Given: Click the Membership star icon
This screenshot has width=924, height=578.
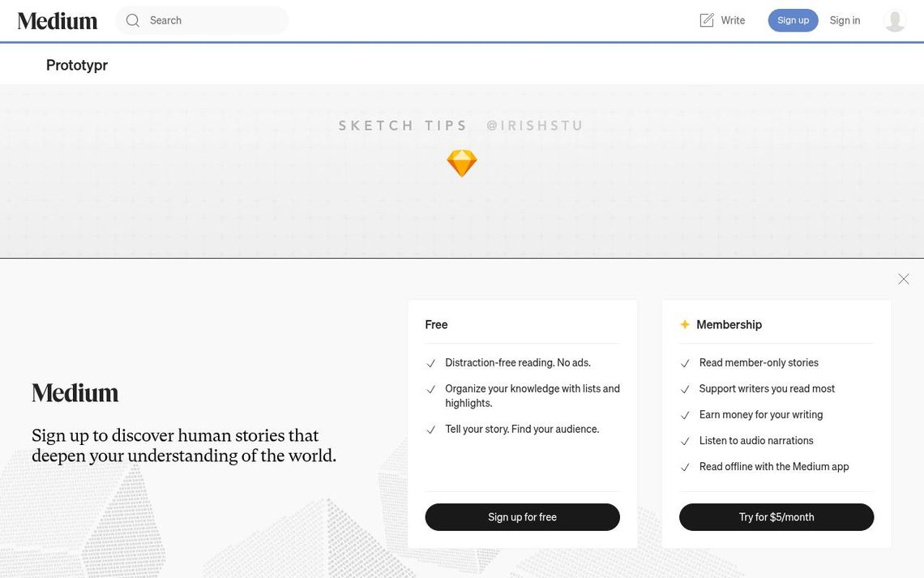Looking at the screenshot, I should (x=685, y=324).
